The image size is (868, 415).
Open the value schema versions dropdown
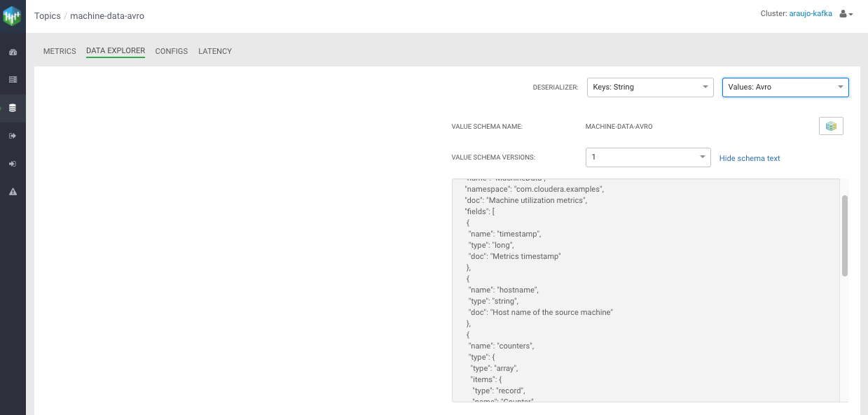648,157
